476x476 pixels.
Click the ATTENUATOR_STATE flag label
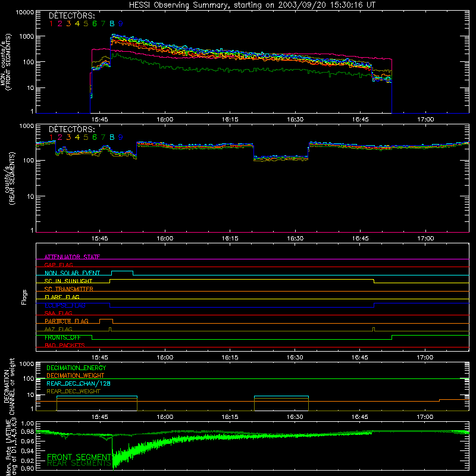[x=72, y=257]
